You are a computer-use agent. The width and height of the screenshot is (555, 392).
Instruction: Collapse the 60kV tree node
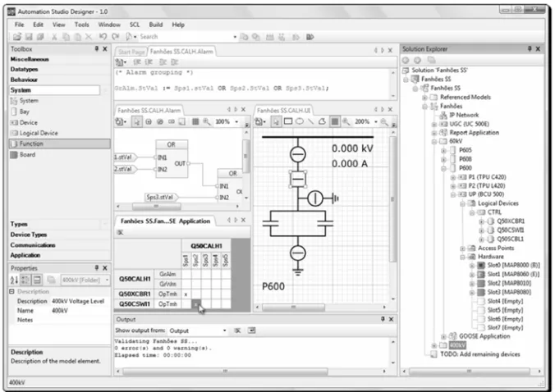[x=434, y=141]
